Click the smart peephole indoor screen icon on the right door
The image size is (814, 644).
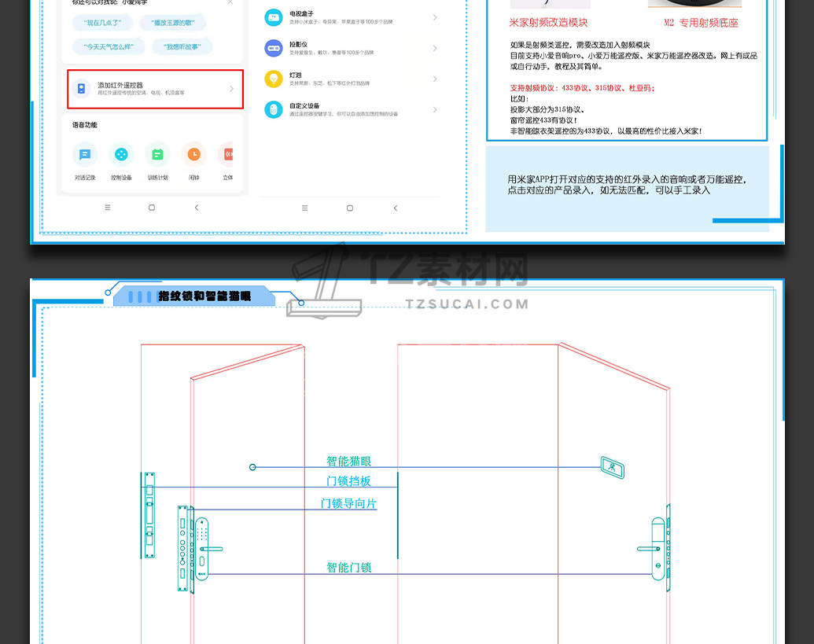613,468
